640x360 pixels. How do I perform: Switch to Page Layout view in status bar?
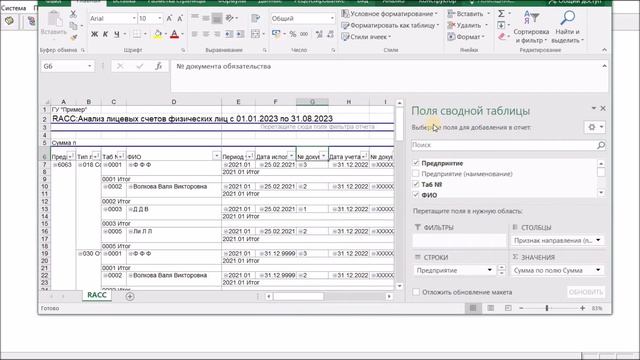pos(491,308)
